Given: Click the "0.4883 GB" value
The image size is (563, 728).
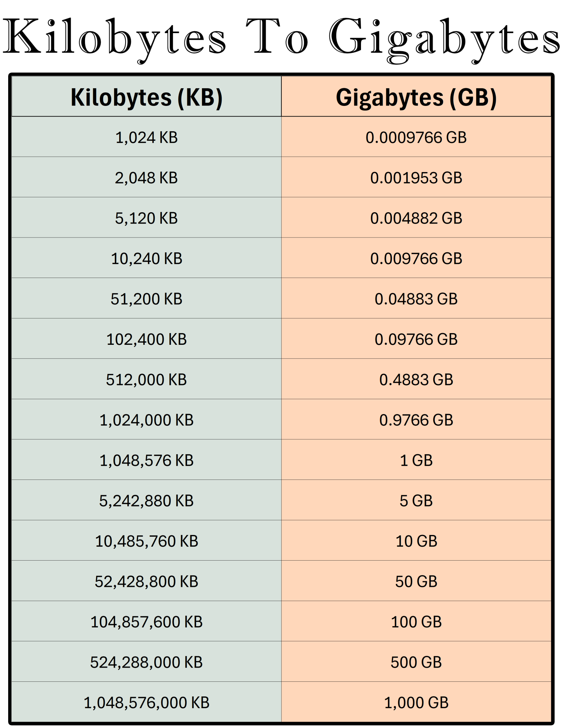Looking at the screenshot, I should [416, 380].
